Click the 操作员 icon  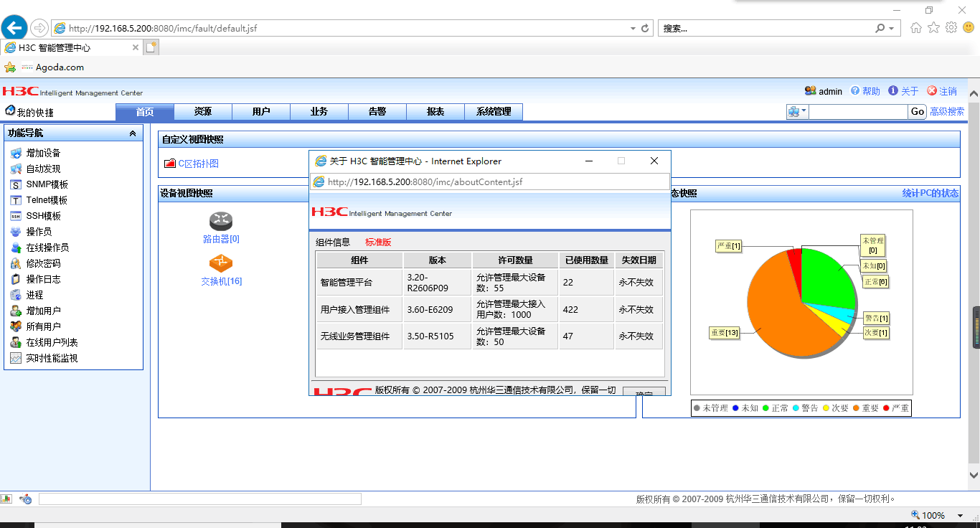point(16,232)
